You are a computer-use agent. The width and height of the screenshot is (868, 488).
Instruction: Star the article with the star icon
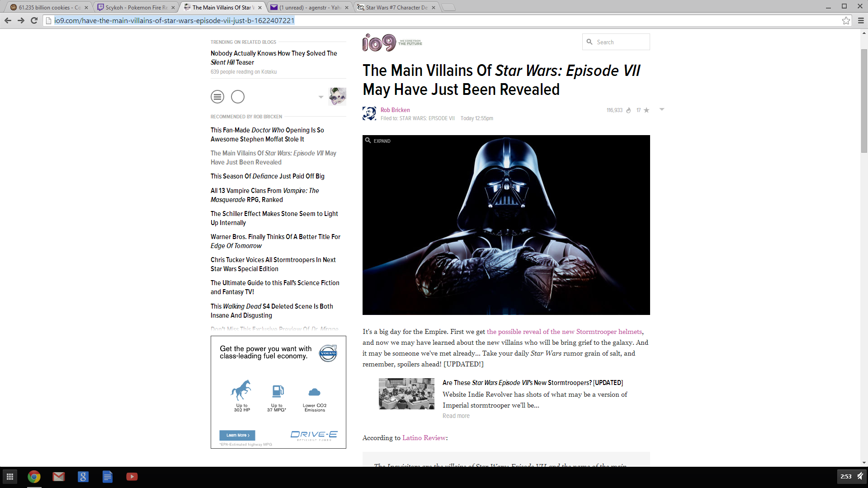point(646,110)
